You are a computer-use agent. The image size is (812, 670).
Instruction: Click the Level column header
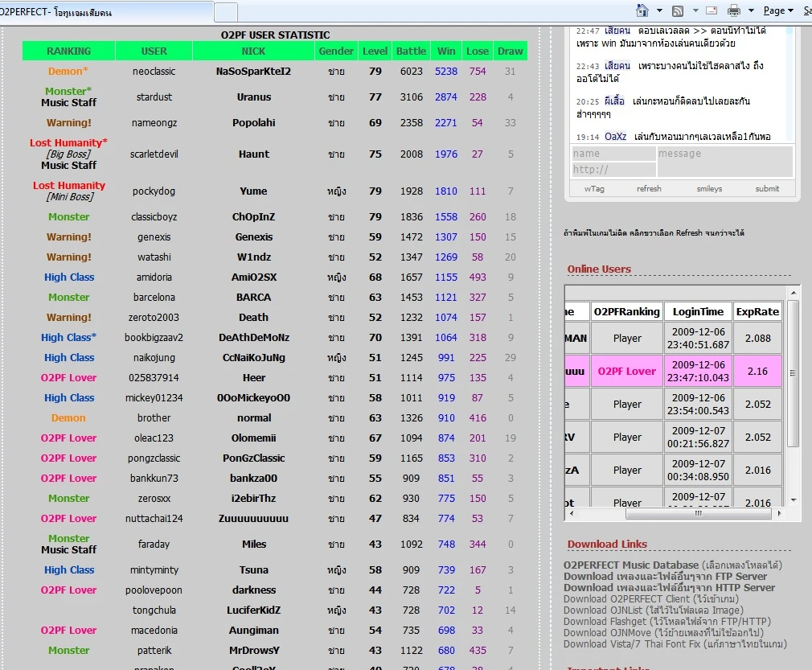click(375, 51)
